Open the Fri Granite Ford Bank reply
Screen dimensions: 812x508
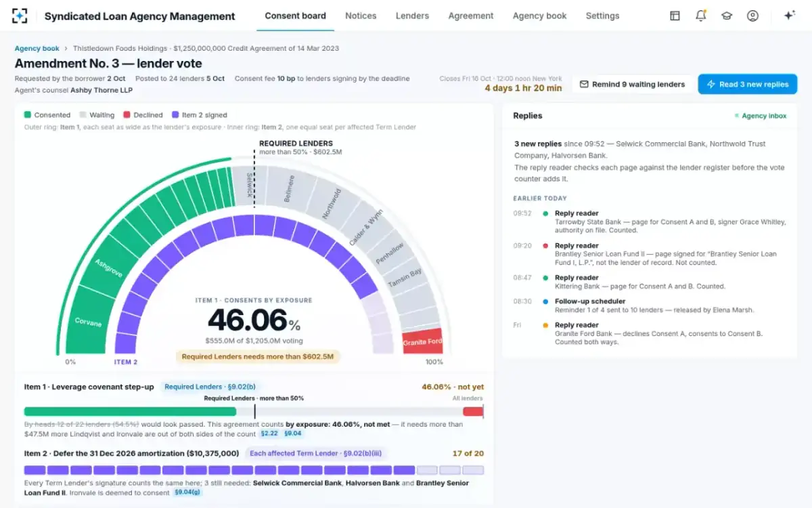[648, 333]
